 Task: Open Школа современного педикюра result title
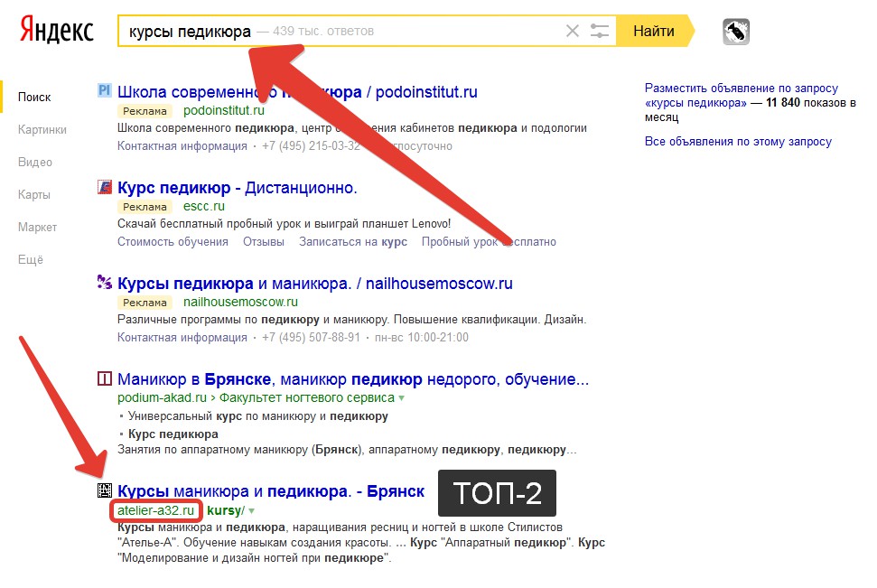point(297,92)
